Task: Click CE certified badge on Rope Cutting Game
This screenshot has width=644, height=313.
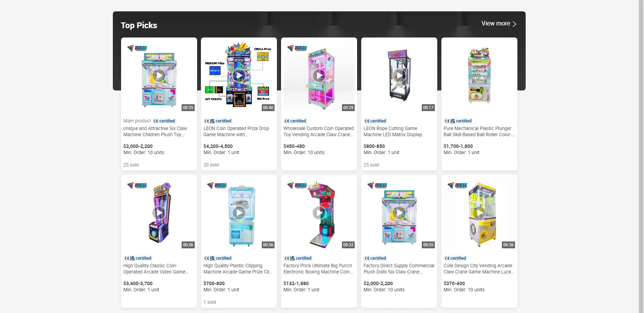Action: (375, 121)
